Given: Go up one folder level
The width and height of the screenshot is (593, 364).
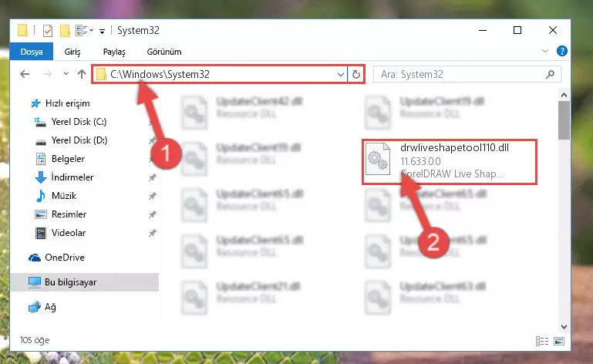Looking at the screenshot, I should click(81, 74).
